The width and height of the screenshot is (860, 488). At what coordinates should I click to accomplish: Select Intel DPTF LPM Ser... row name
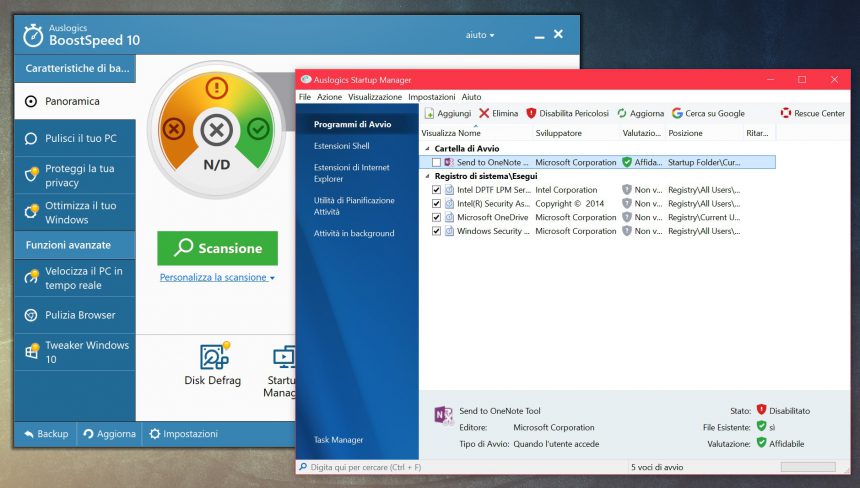point(494,190)
